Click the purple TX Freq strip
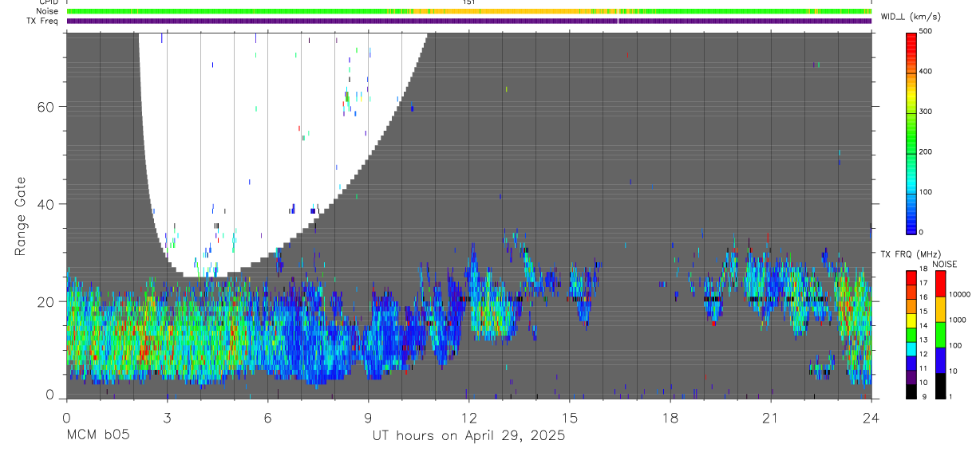Viewport: 980px width, 452px height. [x=468, y=21]
